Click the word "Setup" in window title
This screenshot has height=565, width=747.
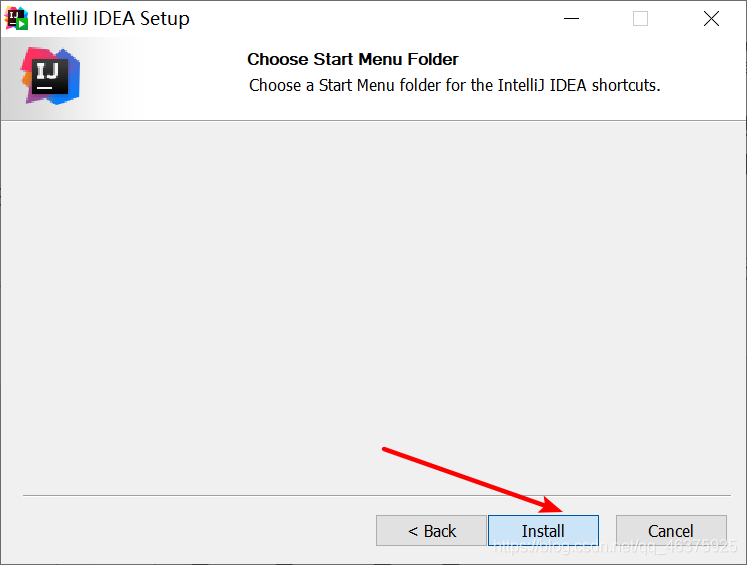point(166,18)
